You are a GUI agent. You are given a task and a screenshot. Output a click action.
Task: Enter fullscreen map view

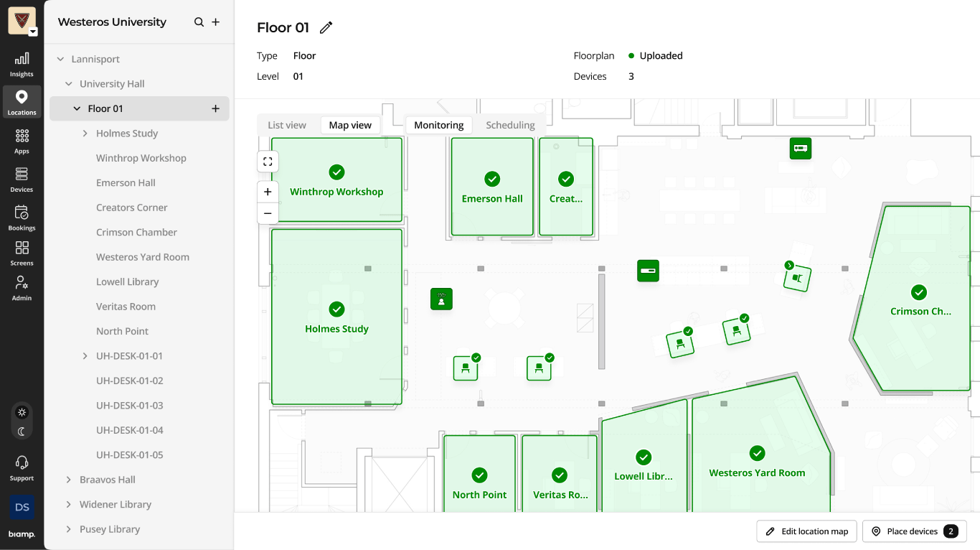[268, 162]
